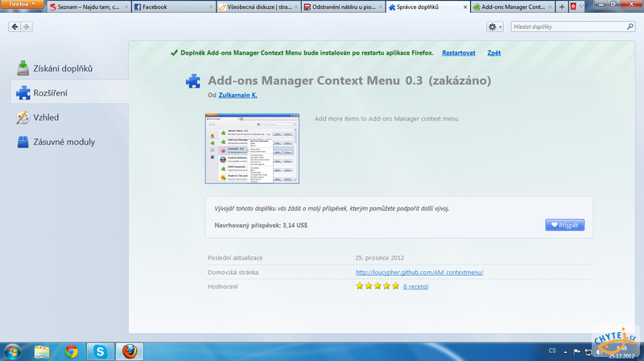Click the add-on puzzle piece icon
Screen dimensions: 644x361
tap(193, 81)
